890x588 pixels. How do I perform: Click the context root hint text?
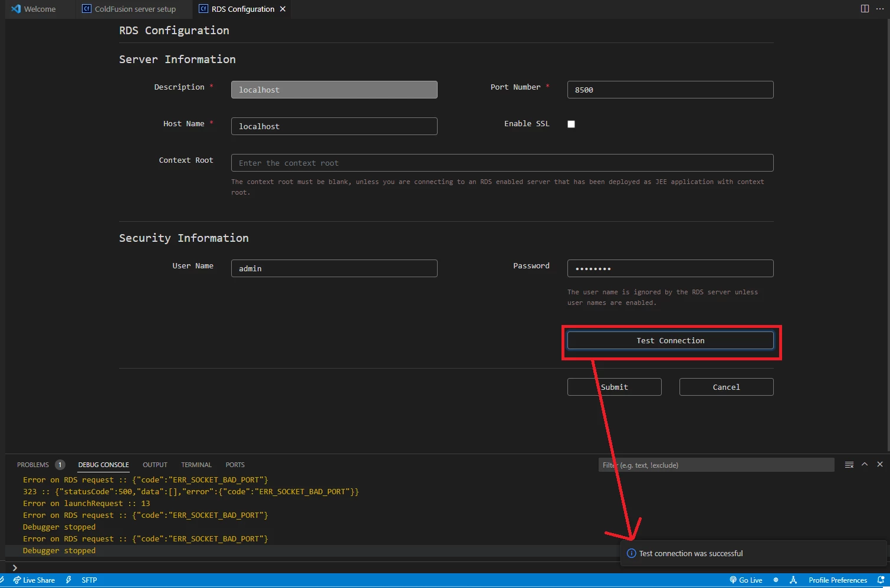pyautogui.click(x=497, y=187)
